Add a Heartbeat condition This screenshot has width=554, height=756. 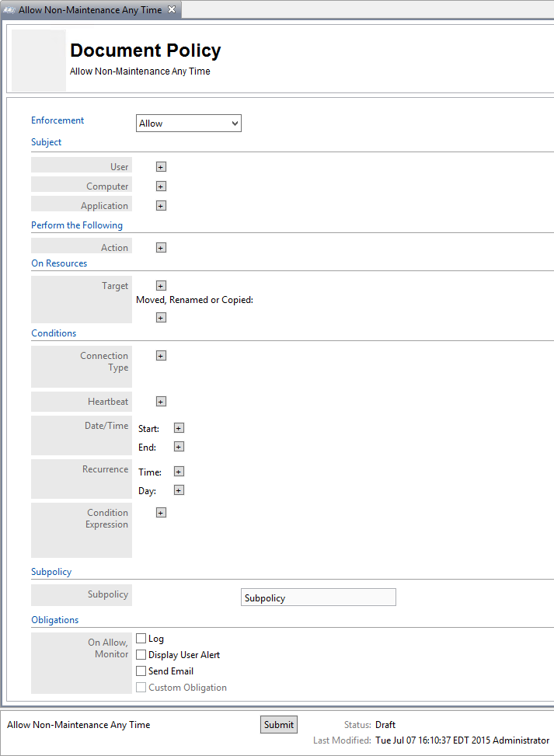pyautogui.click(x=161, y=402)
